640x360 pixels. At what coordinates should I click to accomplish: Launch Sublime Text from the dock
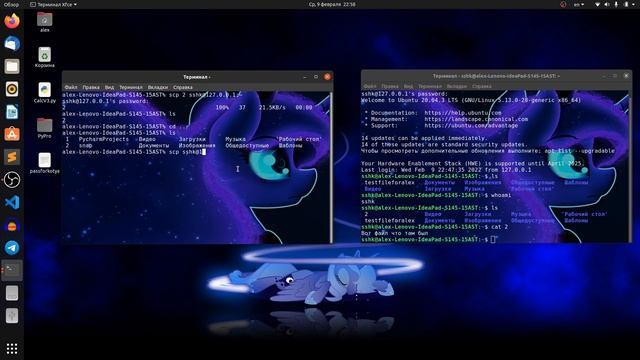pyautogui.click(x=12, y=157)
